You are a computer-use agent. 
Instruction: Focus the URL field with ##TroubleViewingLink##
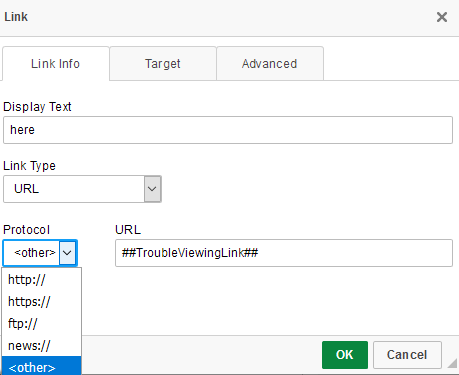pos(284,253)
